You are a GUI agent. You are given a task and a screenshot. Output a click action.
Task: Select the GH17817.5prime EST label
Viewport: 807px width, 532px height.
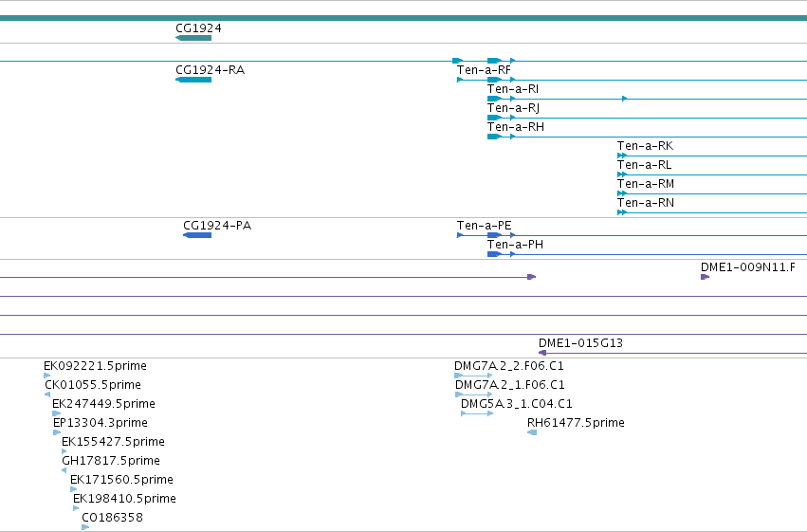tap(111, 461)
